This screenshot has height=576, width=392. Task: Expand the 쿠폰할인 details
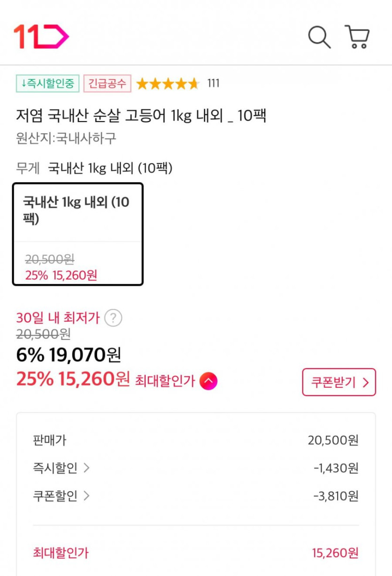[61, 496]
